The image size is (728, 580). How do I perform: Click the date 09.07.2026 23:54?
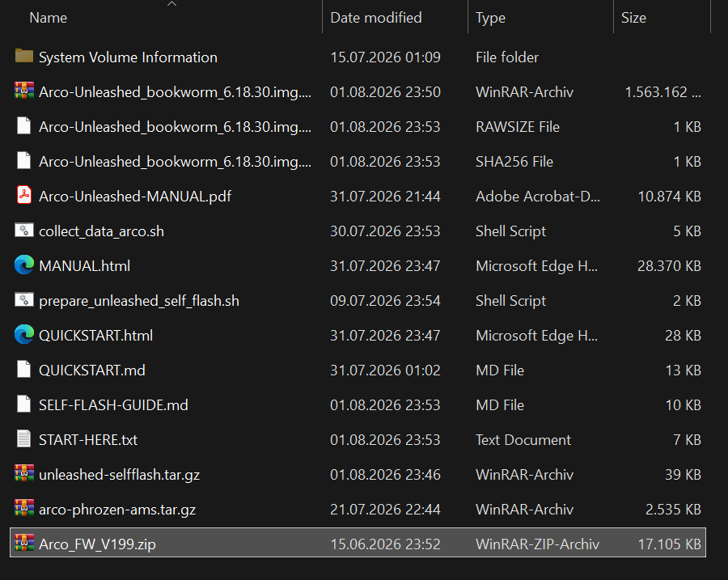(x=385, y=301)
